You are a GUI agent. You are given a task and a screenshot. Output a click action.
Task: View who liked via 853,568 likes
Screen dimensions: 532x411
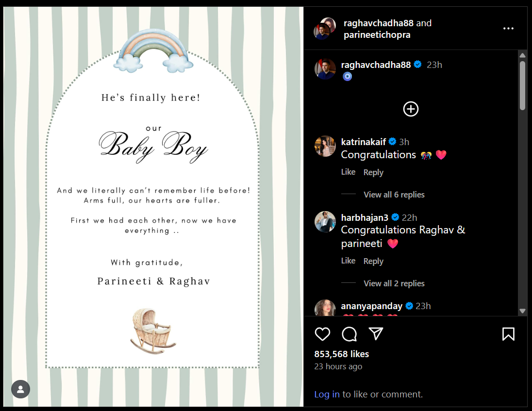[341, 354]
